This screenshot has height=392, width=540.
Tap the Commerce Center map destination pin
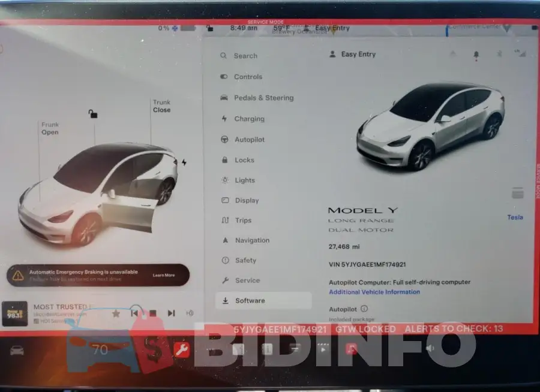coord(507,27)
